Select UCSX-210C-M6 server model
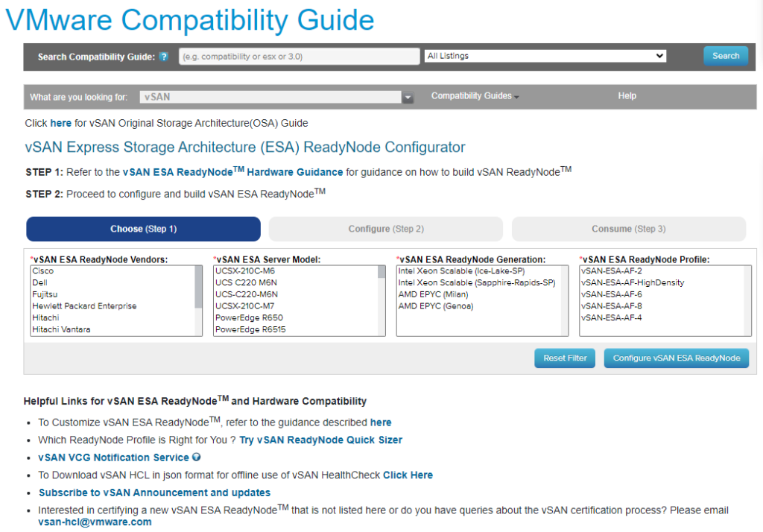The height and width of the screenshot is (532, 763). coord(296,271)
